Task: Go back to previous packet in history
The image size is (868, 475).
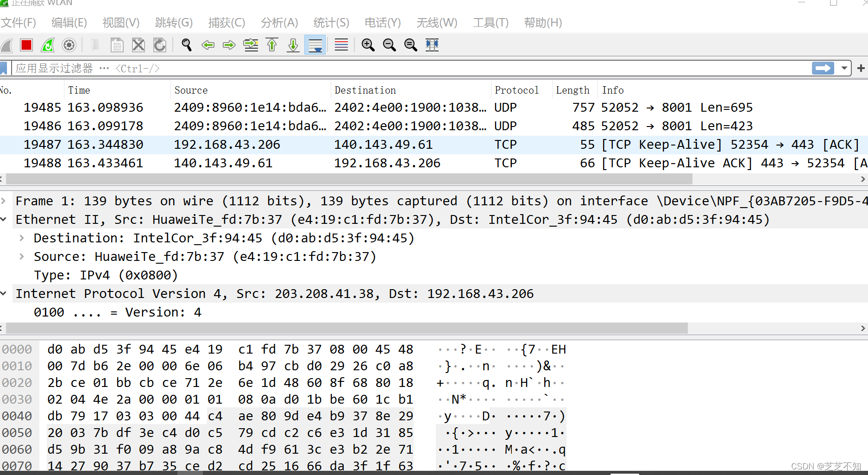Action: (x=208, y=45)
